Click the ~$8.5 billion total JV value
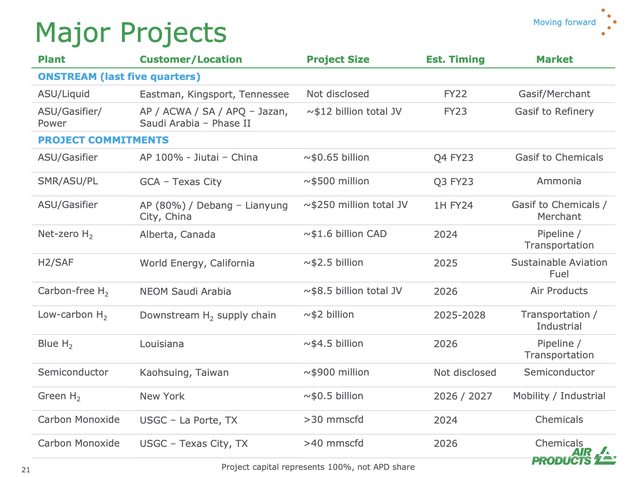This screenshot has width=640, height=477. point(352,292)
